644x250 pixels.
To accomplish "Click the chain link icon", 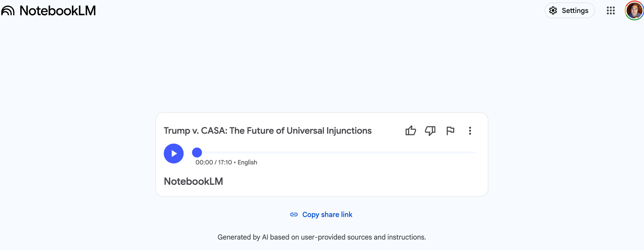I will [294, 215].
